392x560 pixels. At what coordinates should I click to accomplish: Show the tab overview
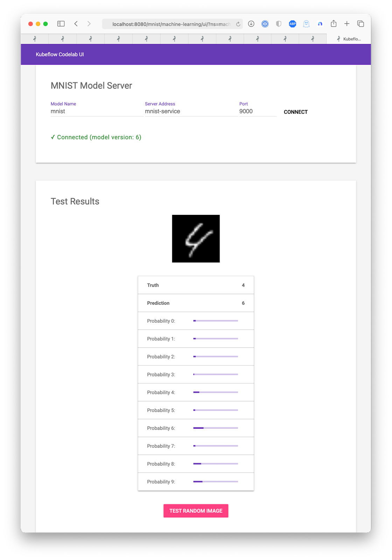(x=360, y=24)
